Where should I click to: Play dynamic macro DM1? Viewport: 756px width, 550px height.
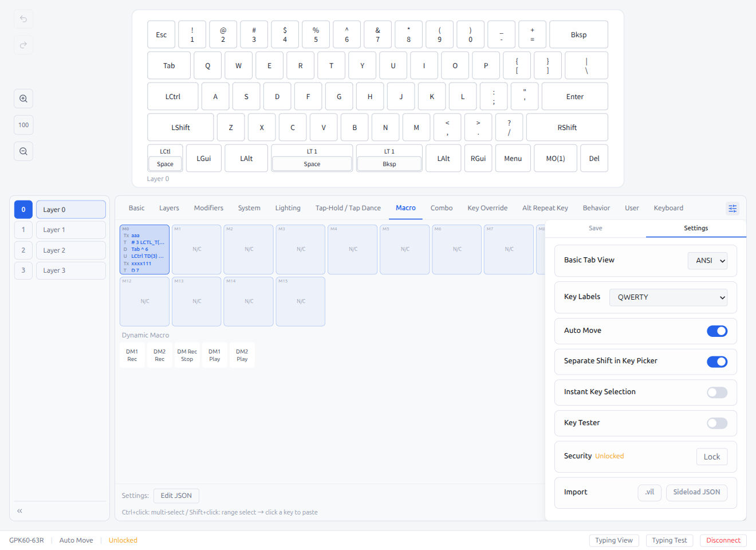214,355
